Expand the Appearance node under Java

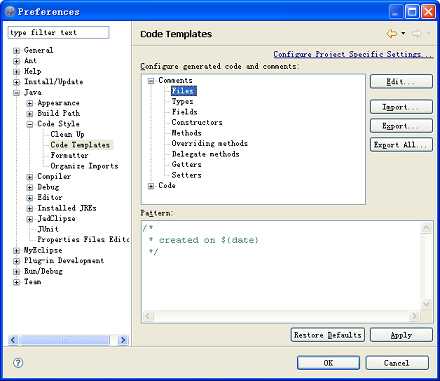tap(30, 103)
